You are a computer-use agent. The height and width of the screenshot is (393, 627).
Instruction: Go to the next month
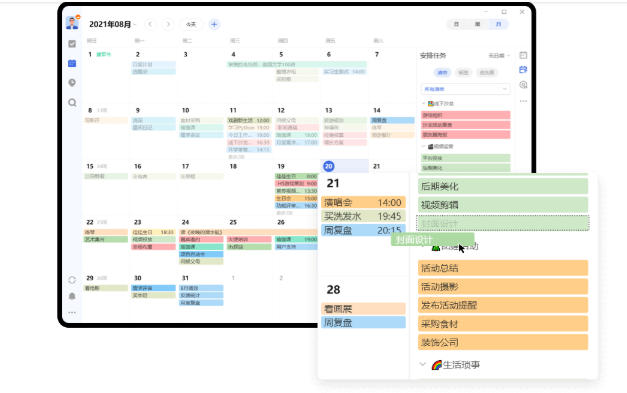(x=168, y=24)
